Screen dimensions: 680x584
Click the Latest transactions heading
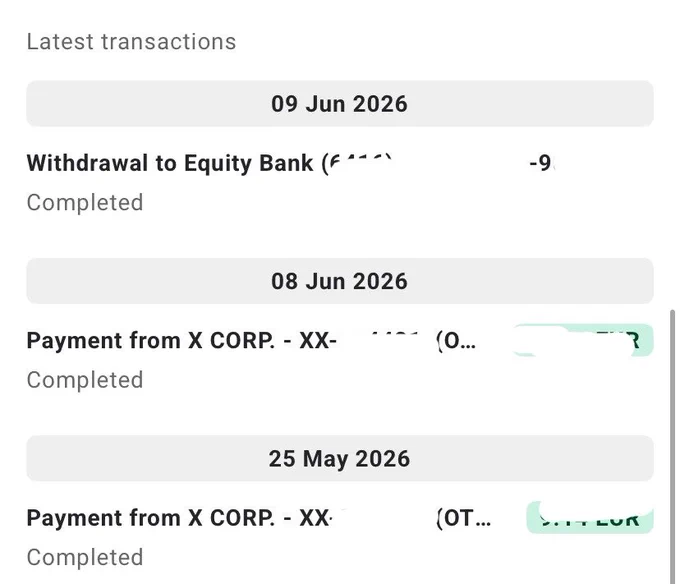pyautogui.click(x=131, y=42)
